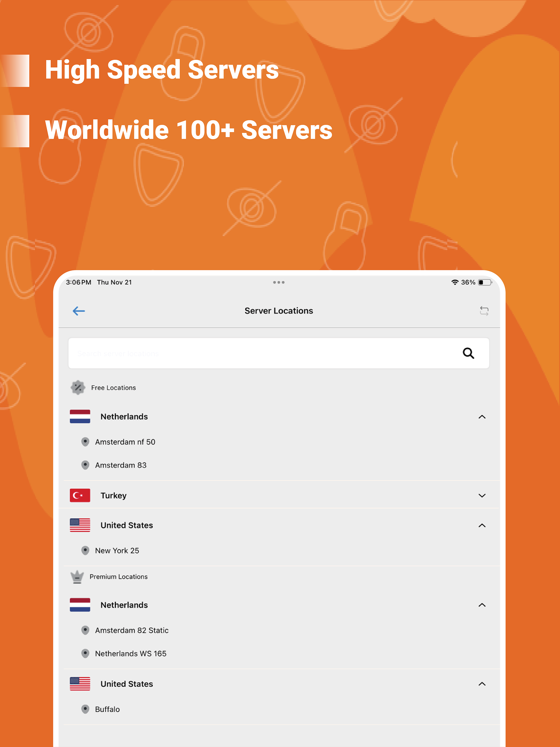The height and width of the screenshot is (747, 560).
Task: Tap the premium Netherlands flag icon
Action: pos(80,605)
